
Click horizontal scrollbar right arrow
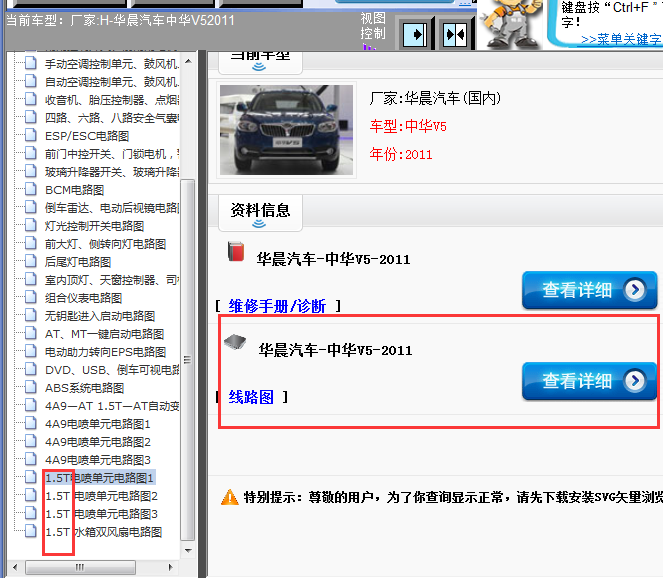(170, 567)
